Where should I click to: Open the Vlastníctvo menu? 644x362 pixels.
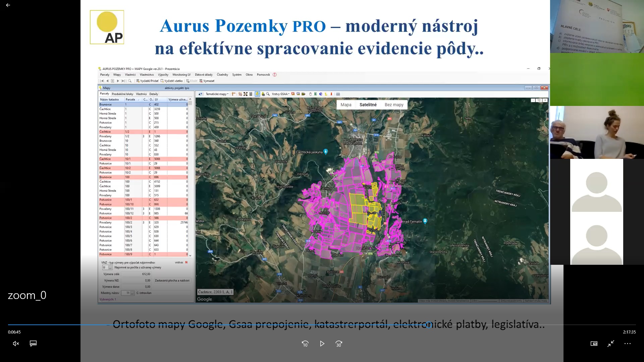[147, 75]
